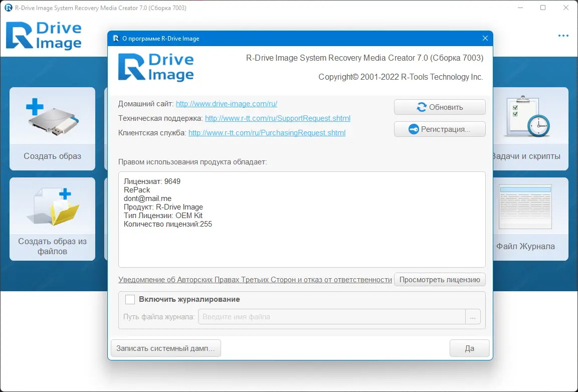Open the drive-image.com/ru home site link
The height and width of the screenshot is (392, 578).
click(226, 104)
